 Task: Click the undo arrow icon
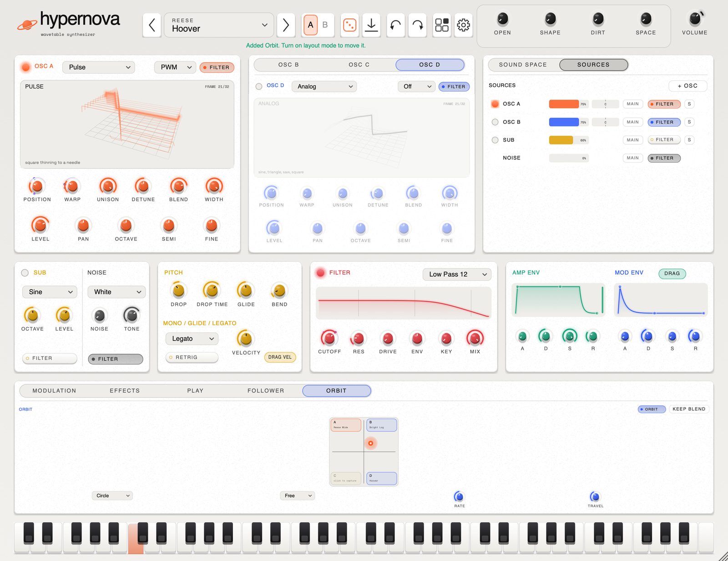[x=395, y=25]
